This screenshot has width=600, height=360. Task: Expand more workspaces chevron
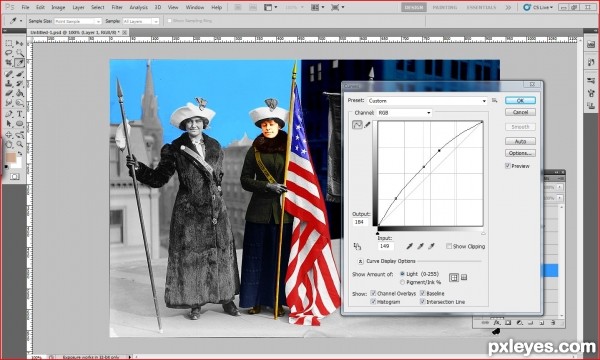[x=508, y=7]
